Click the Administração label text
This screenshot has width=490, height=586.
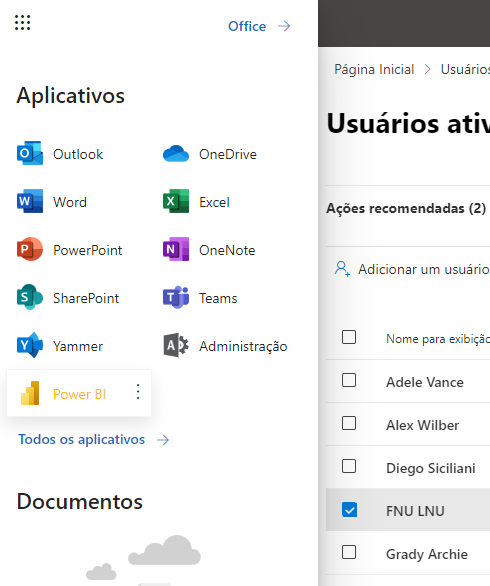[x=243, y=346]
